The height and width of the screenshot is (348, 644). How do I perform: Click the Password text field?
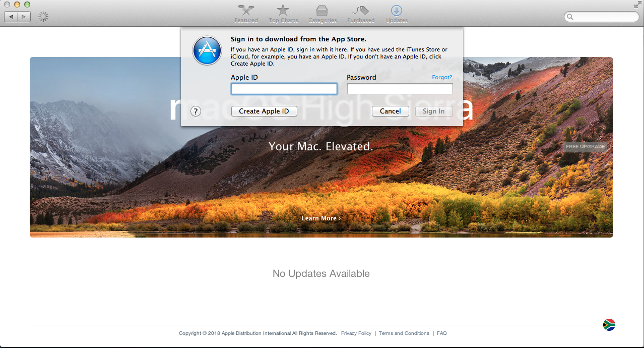point(400,89)
